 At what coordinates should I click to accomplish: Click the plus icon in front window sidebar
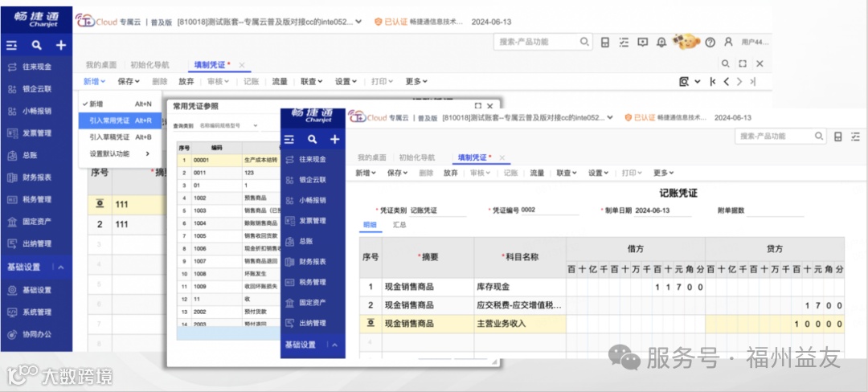click(x=335, y=139)
